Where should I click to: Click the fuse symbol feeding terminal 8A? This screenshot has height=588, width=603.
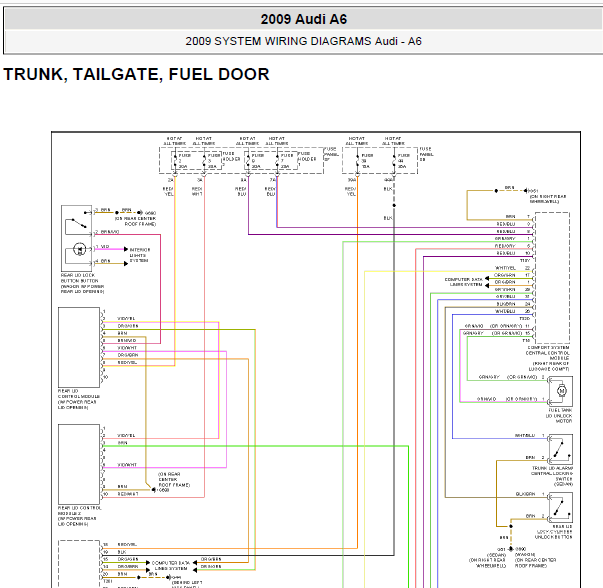pyautogui.click(x=248, y=161)
